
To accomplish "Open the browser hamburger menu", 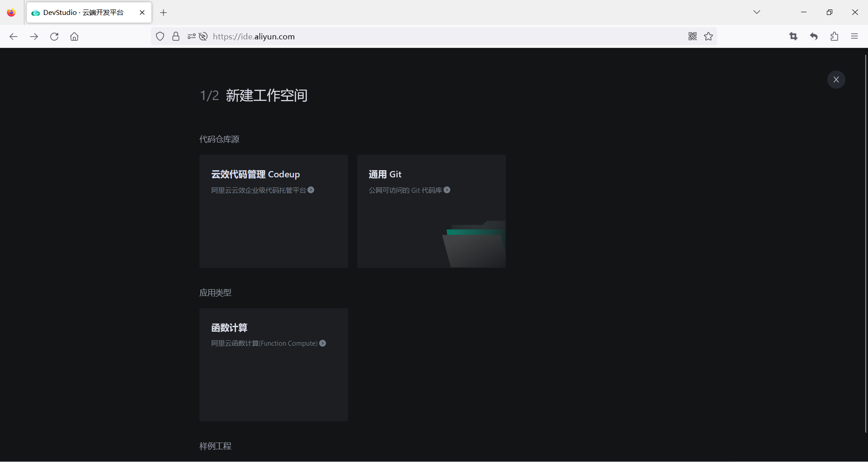I will [x=854, y=36].
